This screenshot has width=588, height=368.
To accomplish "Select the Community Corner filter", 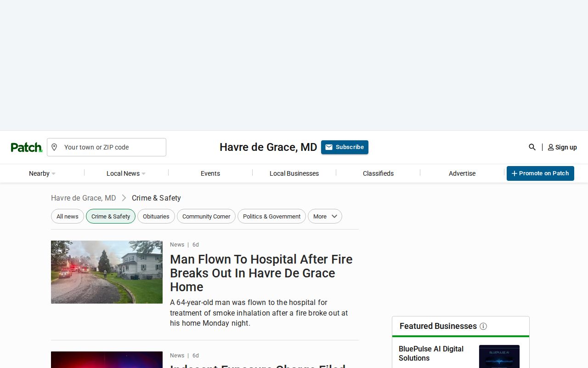I will [x=206, y=217].
